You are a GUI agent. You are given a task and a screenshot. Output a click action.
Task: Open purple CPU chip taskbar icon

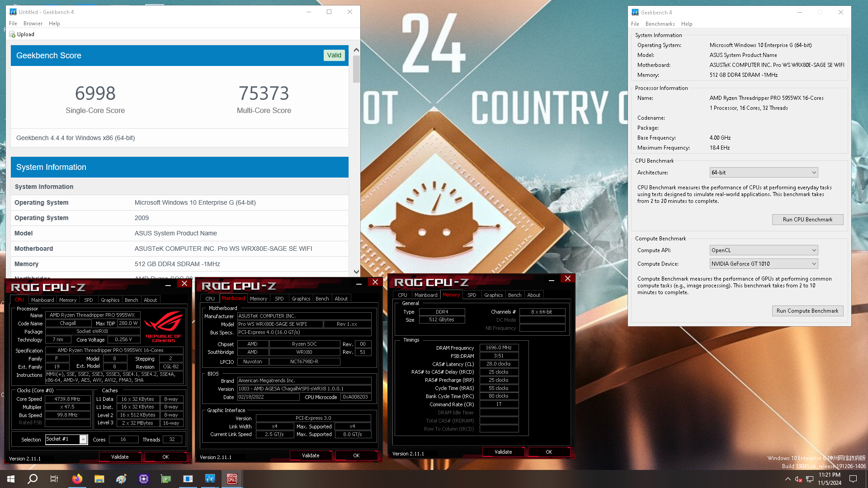(x=144, y=479)
